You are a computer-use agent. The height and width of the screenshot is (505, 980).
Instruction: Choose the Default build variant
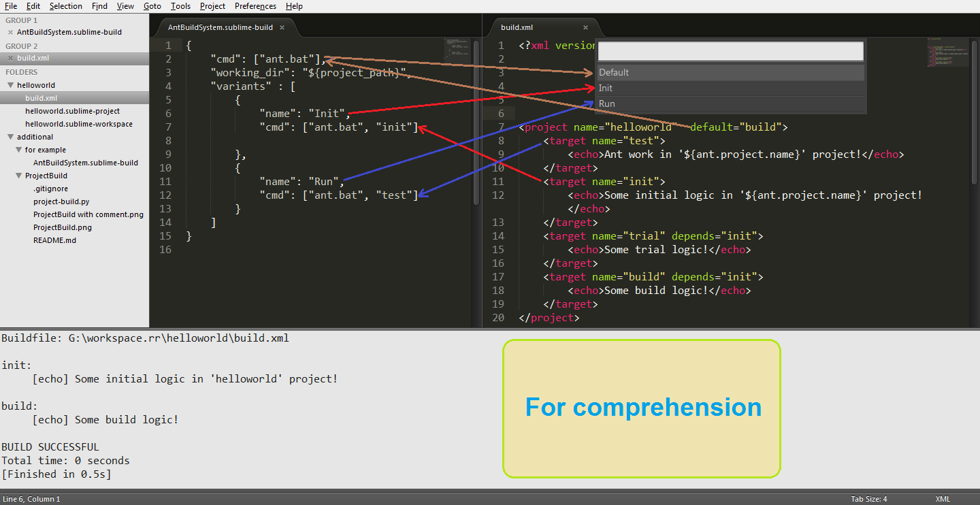click(x=731, y=72)
